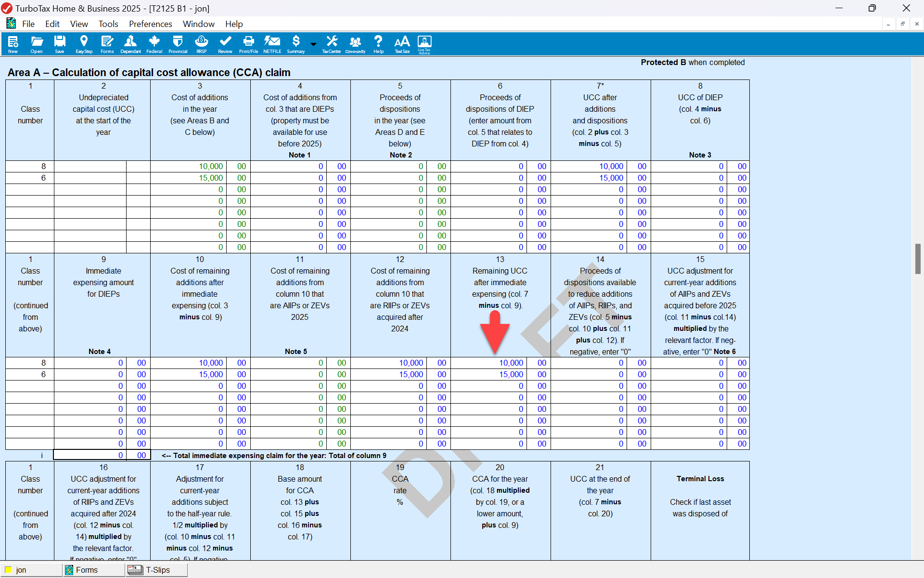Open the Tools menu
The width and height of the screenshot is (924, 578).
pyautogui.click(x=108, y=24)
